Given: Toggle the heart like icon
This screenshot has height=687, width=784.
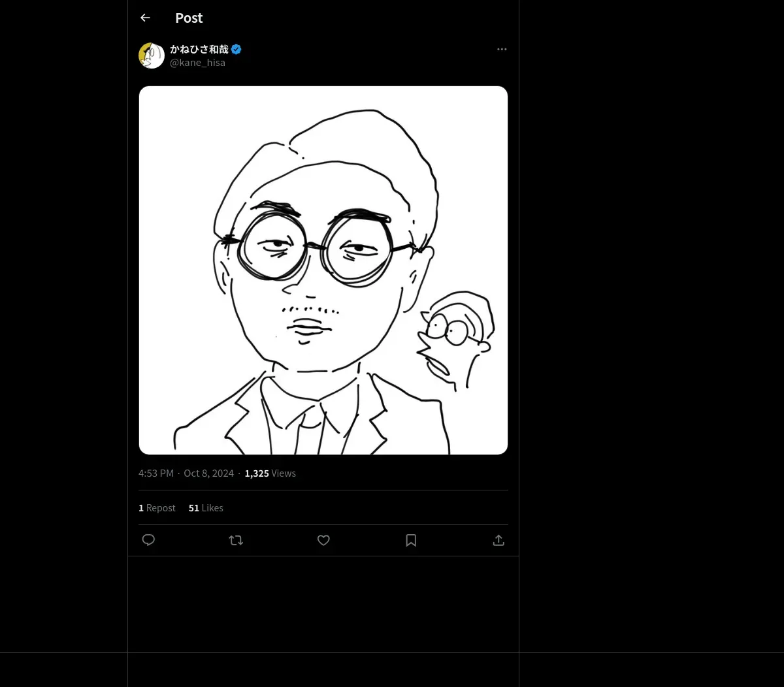Looking at the screenshot, I should 323,540.
